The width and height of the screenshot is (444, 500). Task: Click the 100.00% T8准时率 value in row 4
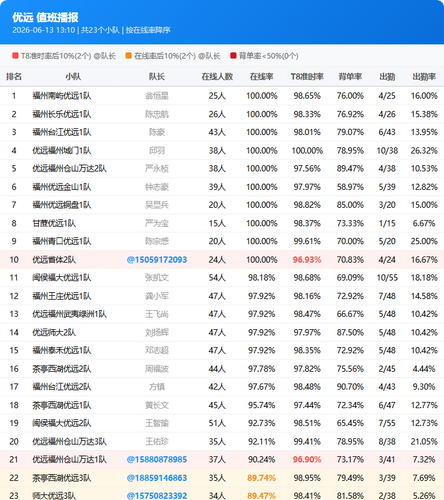pos(307,151)
